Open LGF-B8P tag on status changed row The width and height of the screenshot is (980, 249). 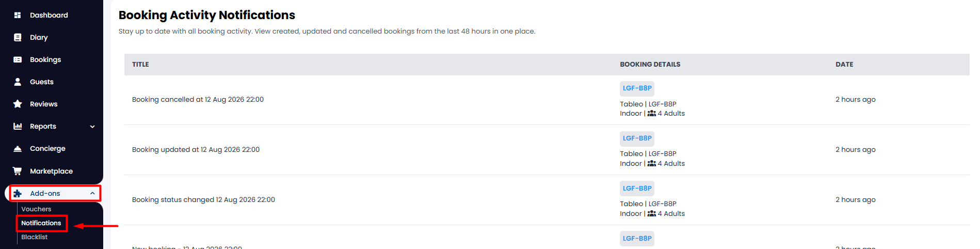pyautogui.click(x=637, y=189)
